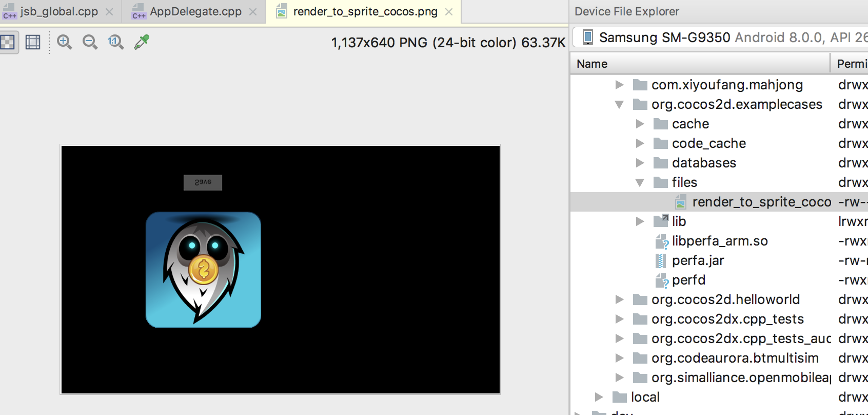The image size is (868, 415).
Task: Toggle the grid overlay button
Action: (33, 42)
